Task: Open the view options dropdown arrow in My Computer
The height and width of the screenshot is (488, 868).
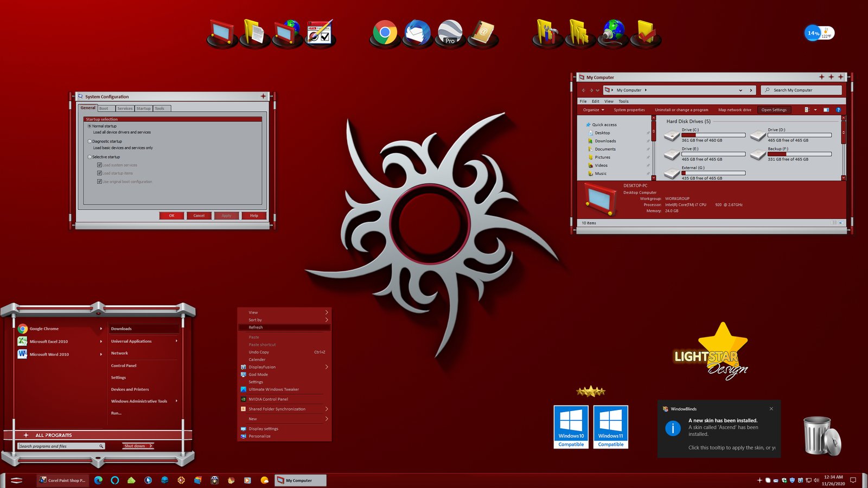Action: tap(815, 110)
